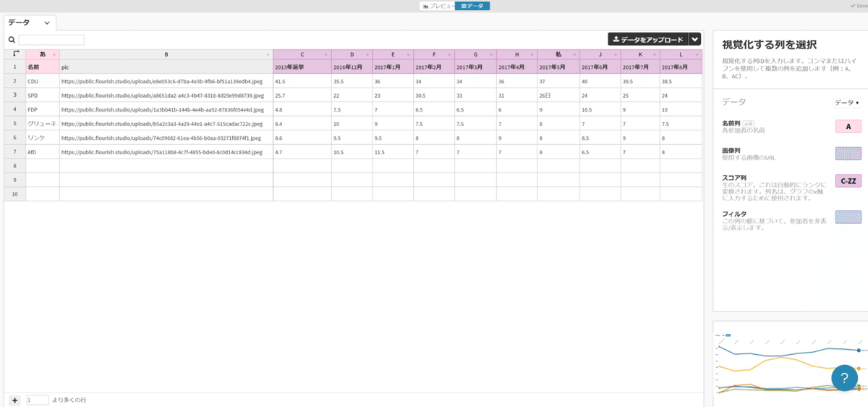Select AfD image URL cell
868x407 pixels.
coord(166,152)
